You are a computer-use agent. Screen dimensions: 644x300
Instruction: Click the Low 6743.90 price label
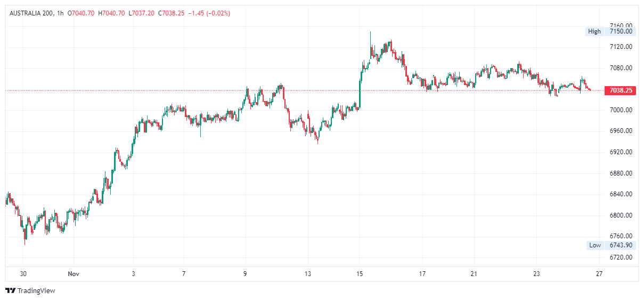point(610,245)
